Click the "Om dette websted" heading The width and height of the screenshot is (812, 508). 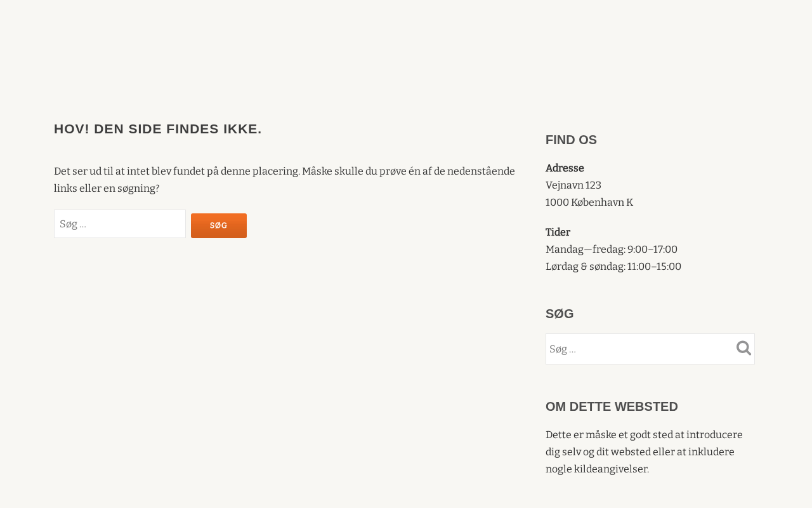[612, 406]
